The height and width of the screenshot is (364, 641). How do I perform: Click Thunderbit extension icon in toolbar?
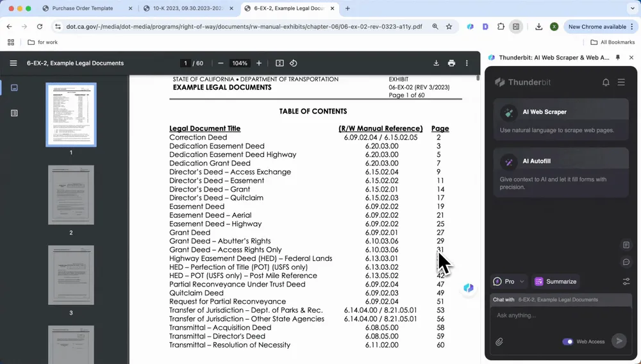[470, 26]
